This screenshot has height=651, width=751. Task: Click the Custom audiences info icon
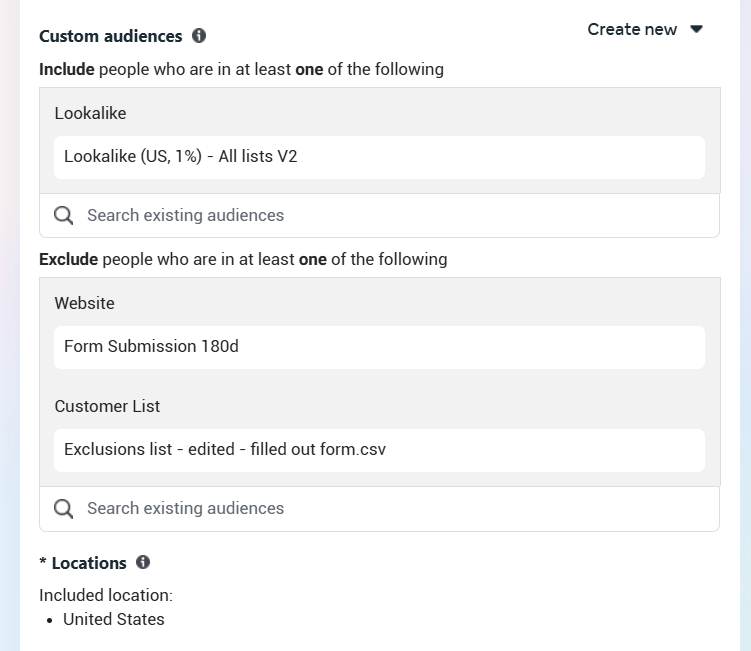tap(199, 35)
